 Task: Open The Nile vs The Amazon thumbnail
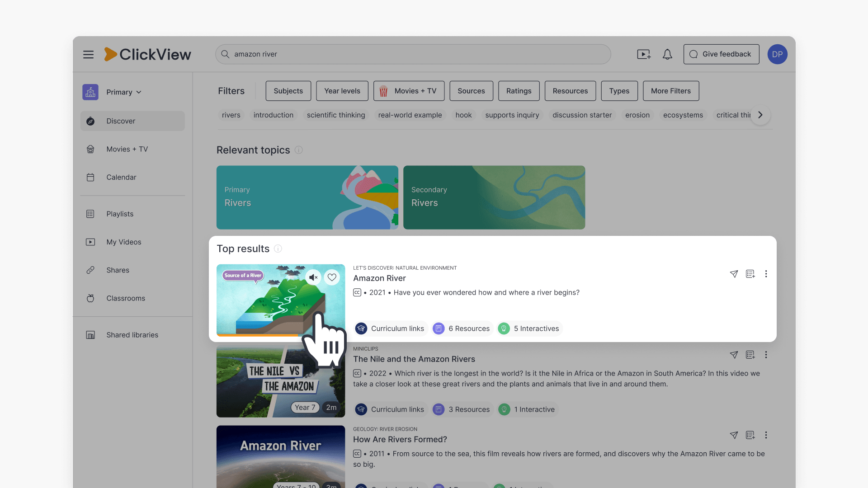(281, 381)
